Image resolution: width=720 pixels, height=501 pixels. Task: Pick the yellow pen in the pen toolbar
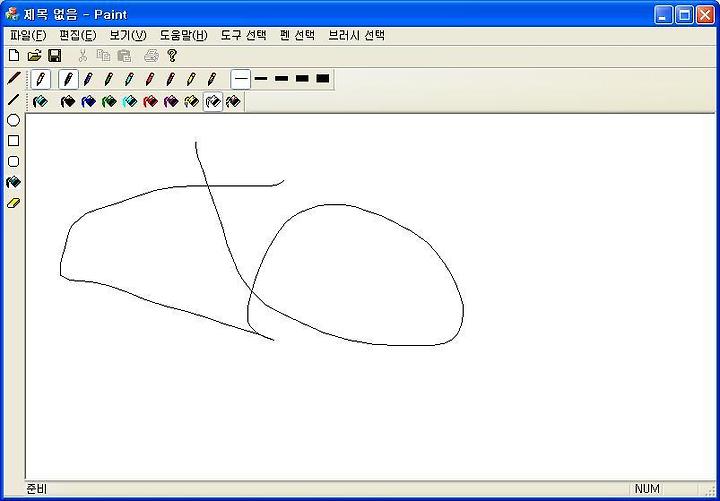point(191,79)
